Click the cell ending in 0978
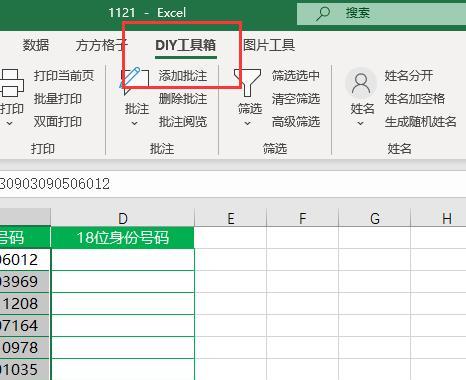This screenshot has height=380, width=466. (x=25, y=348)
